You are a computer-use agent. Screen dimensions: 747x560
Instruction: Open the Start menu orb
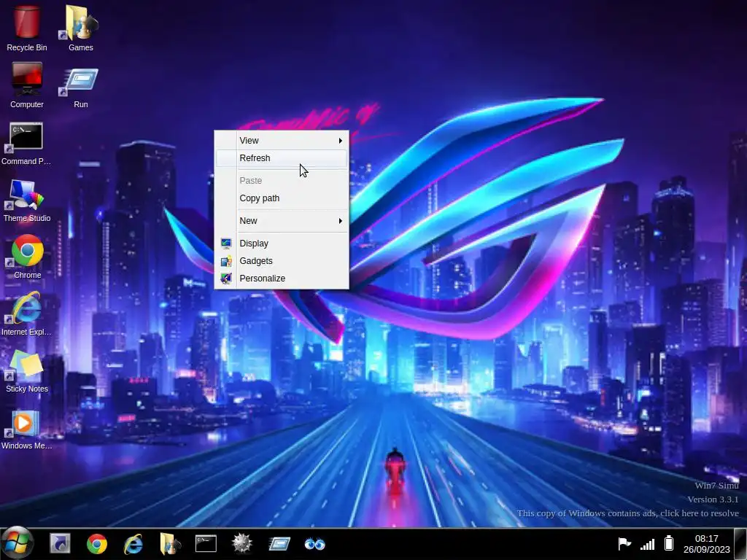[18, 543]
